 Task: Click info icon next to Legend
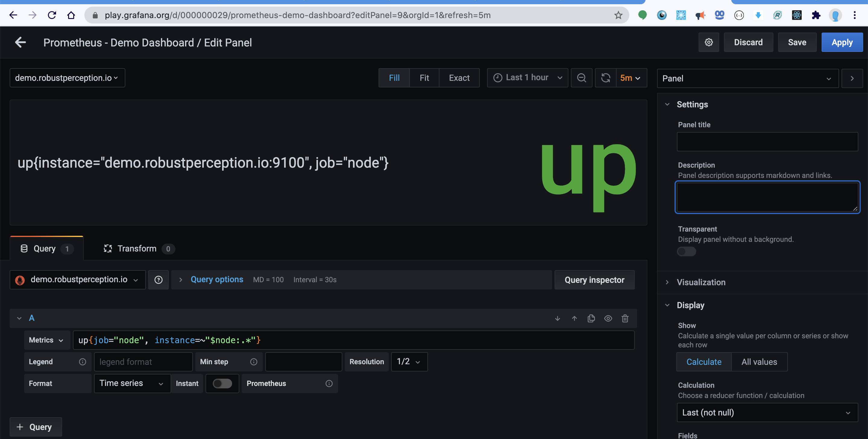(83, 362)
